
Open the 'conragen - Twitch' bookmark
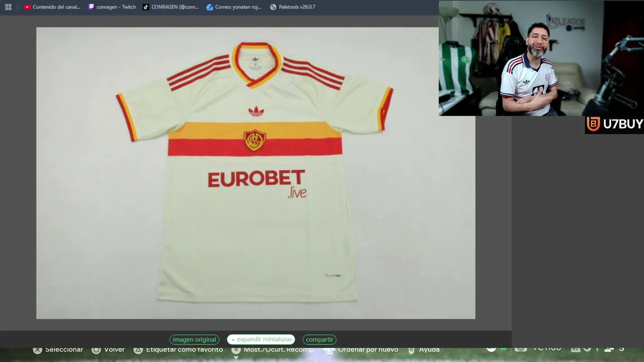(112, 7)
